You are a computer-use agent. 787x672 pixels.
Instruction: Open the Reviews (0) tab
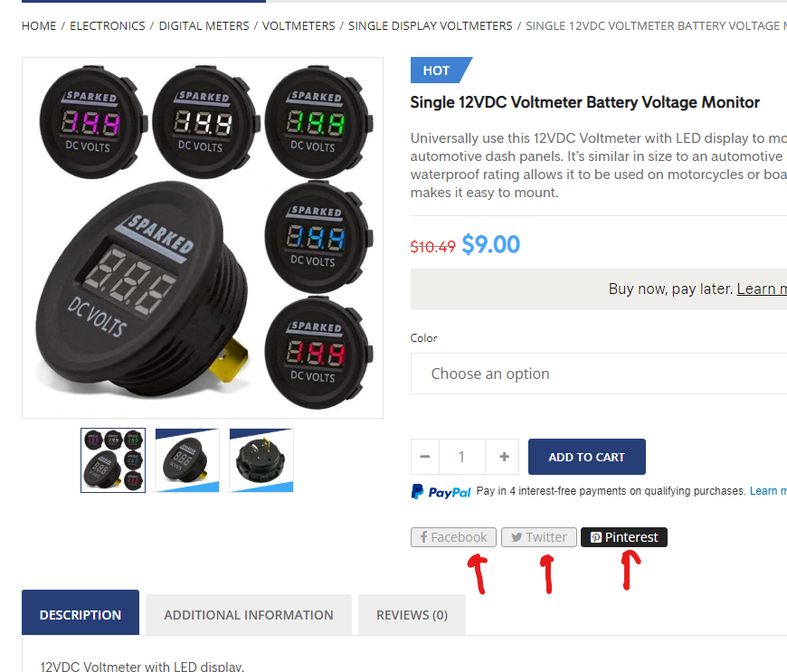(x=412, y=614)
